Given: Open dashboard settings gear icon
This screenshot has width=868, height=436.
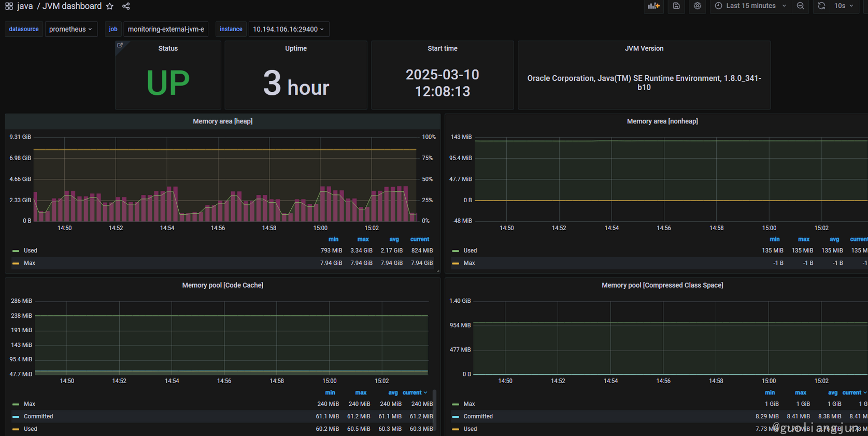Looking at the screenshot, I should tap(698, 6).
